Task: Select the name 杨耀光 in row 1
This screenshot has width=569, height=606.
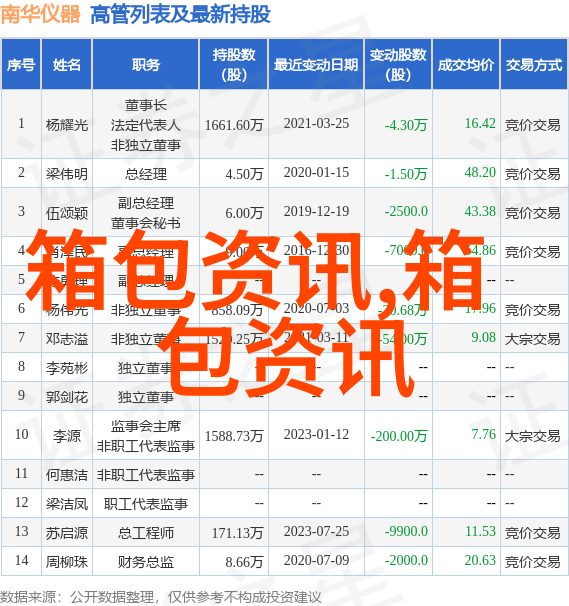Action: 66,125
